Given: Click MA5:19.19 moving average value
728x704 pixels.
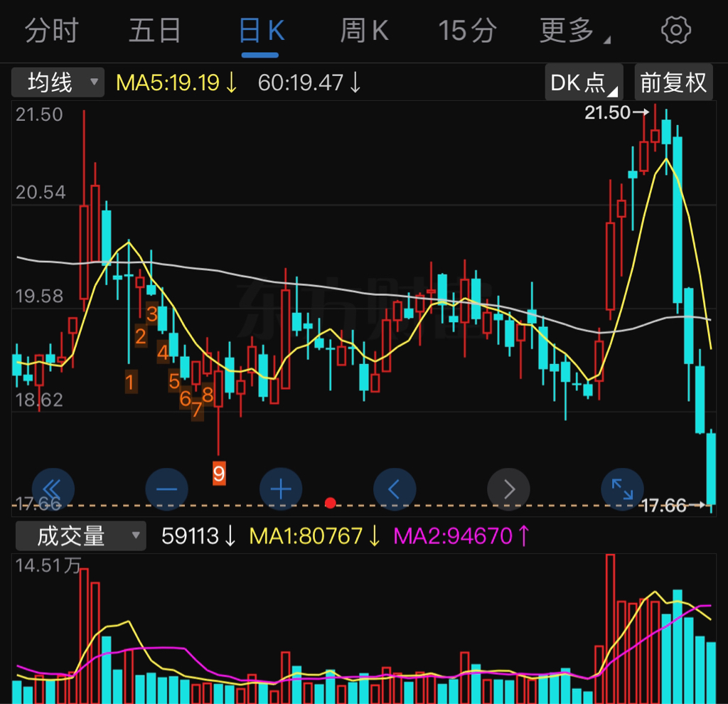Looking at the screenshot, I should (x=177, y=83).
